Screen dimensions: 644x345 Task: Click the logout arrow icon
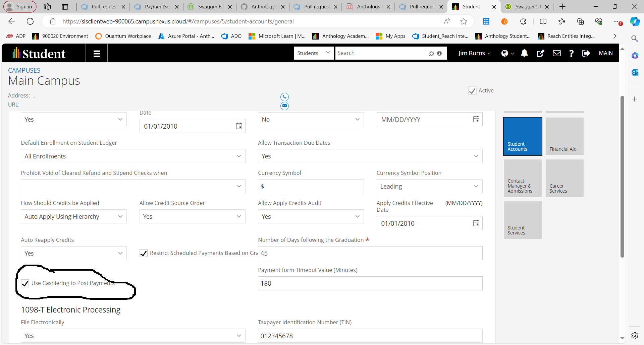click(586, 53)
